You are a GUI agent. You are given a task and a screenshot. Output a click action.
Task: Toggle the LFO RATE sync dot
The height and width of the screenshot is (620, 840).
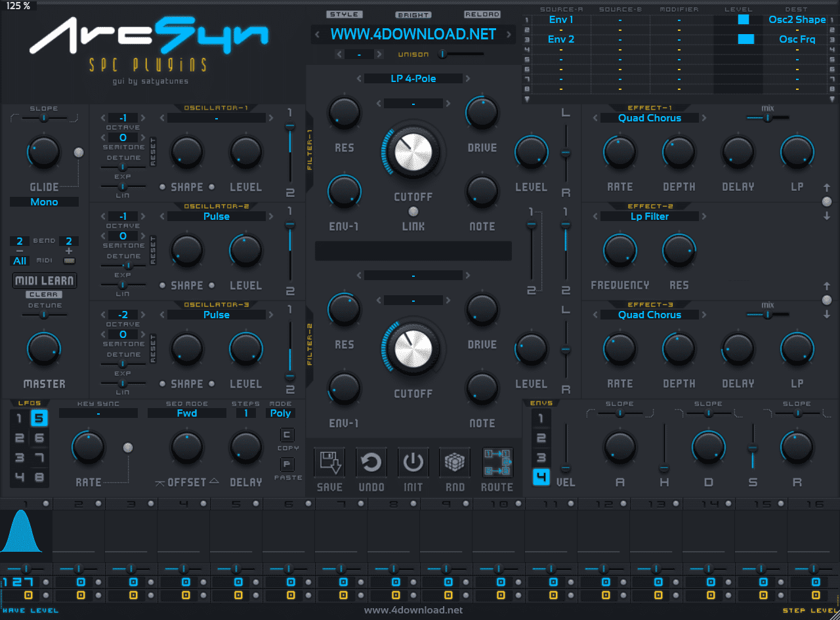click(128, 447)
